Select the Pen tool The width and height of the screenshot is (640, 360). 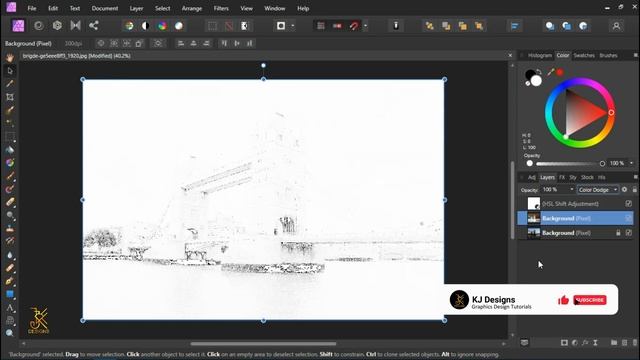coord(10,281)
